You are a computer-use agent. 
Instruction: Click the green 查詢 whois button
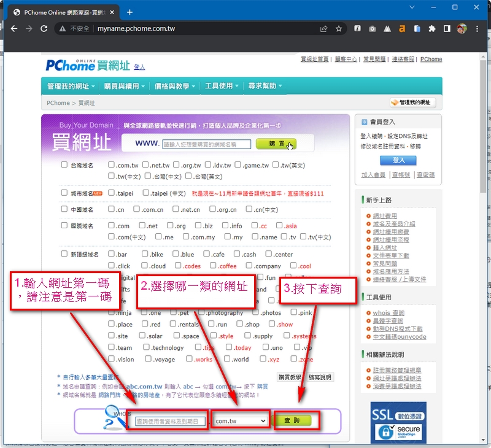293,421
